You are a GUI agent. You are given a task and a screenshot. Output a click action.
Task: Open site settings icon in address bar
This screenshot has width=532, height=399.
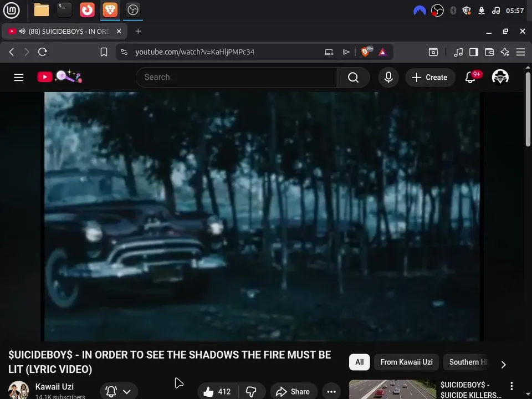(124, 52)
